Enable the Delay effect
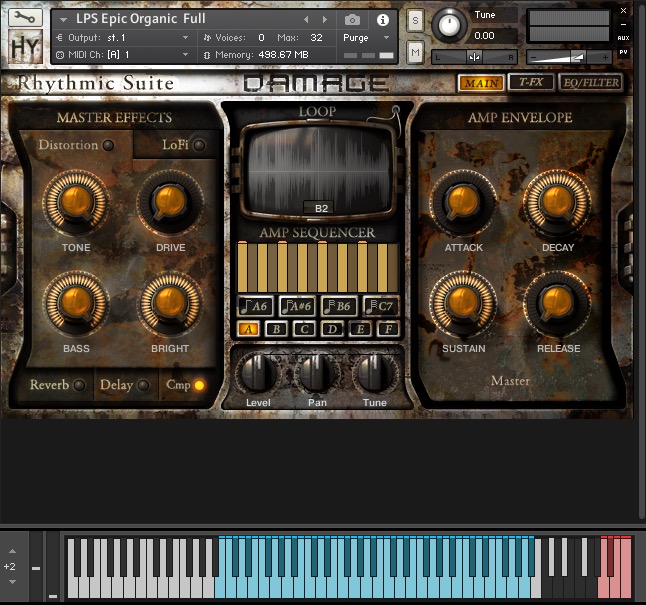 tap(143, 385)
